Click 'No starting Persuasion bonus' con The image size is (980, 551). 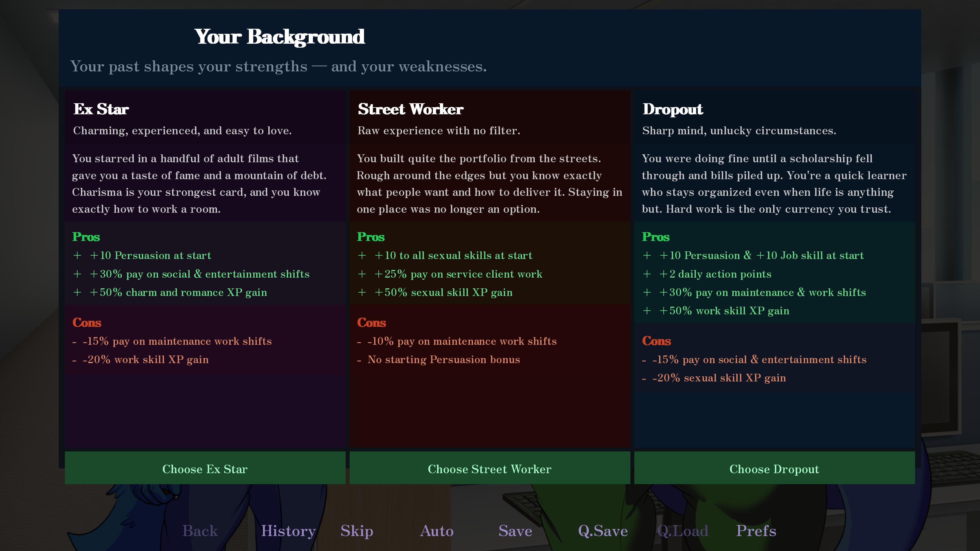tap(444, 359)
